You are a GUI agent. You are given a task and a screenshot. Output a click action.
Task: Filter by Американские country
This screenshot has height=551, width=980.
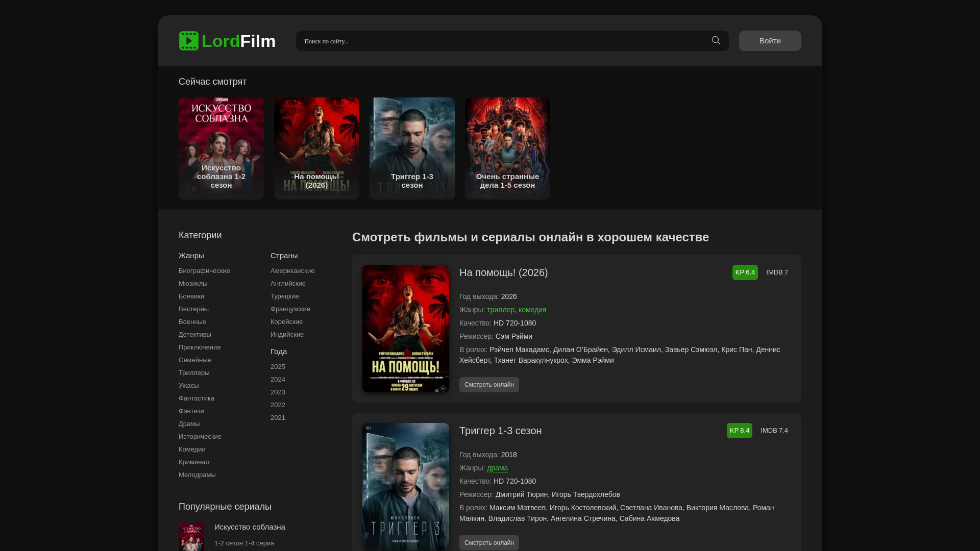pos(292,271)
